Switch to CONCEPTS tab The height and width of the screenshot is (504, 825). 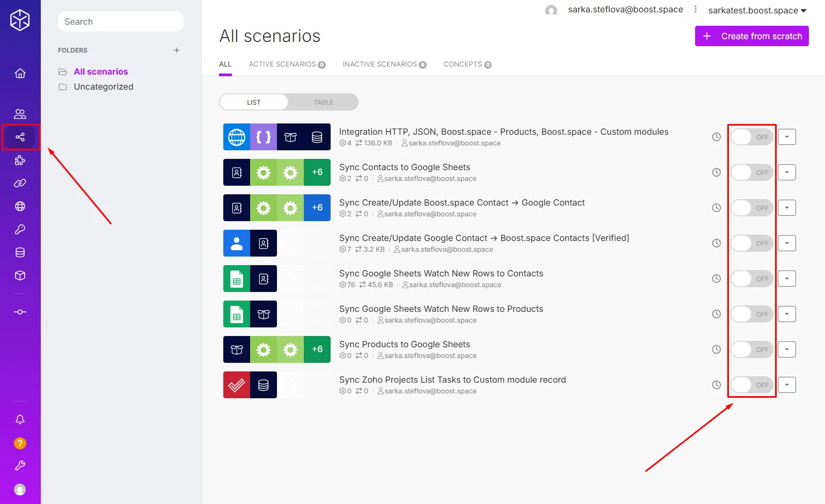coord(468,64)
